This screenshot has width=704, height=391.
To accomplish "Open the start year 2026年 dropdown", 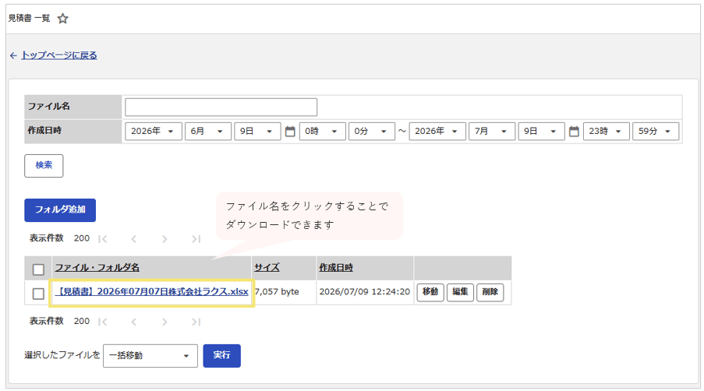I will 153,131.
